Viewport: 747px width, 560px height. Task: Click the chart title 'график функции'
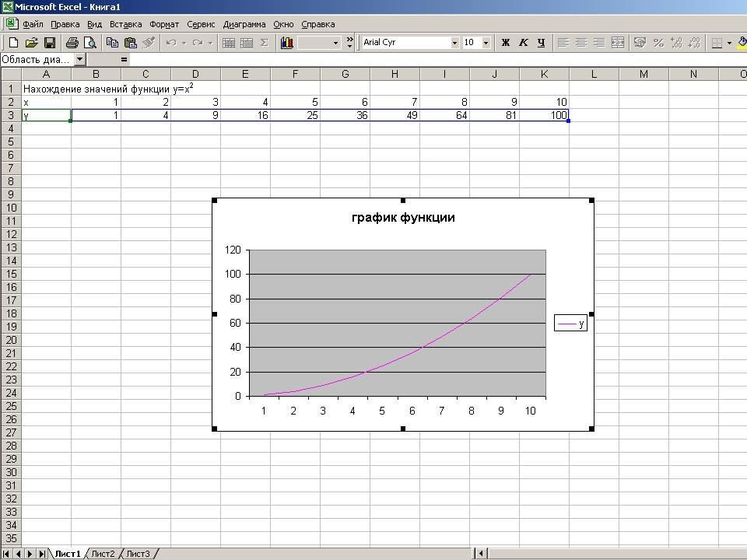coord(403,218)
